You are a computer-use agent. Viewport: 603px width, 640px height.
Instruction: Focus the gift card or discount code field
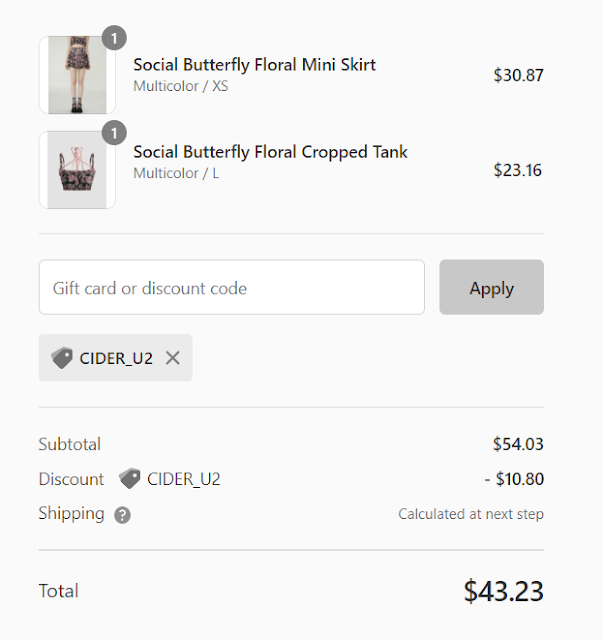(x=232, y=288)
